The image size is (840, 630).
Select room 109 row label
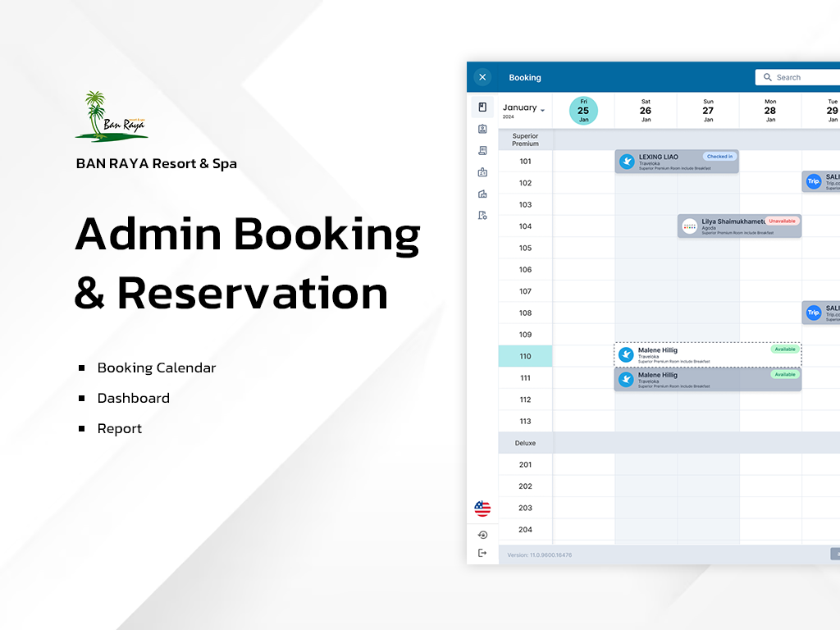pyautogui.click(x=525, y=335)
